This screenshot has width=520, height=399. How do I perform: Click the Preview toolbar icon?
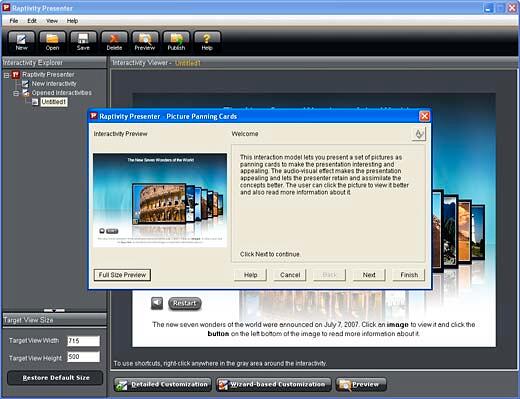click(x=145, y=42)
